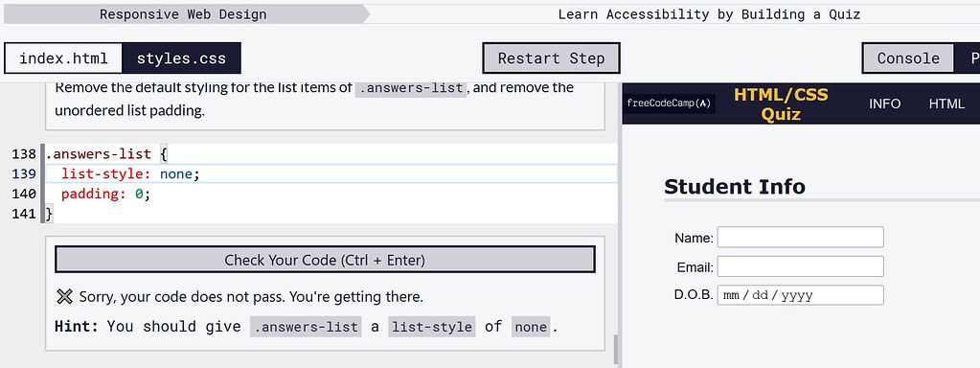Select the styles.css file tab

coord(181,58)
